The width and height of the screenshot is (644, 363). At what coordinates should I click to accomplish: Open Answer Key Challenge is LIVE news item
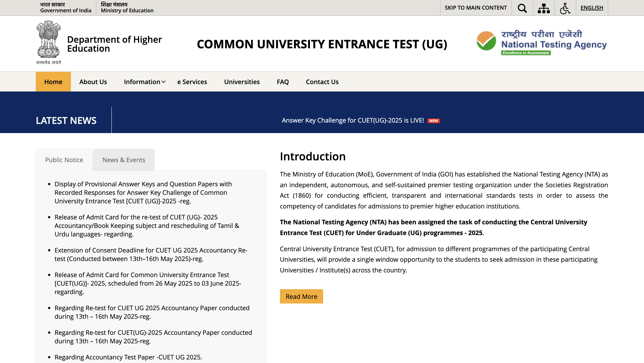[x=353, y=120]
